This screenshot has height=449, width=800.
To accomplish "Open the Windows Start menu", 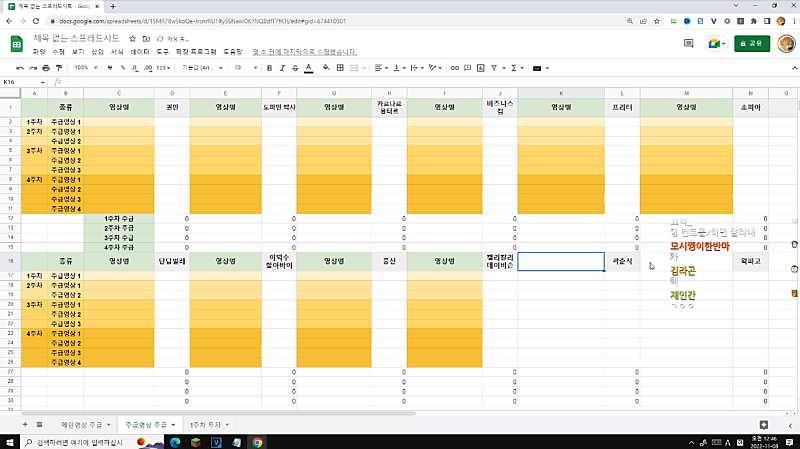I will click(10, 442).
